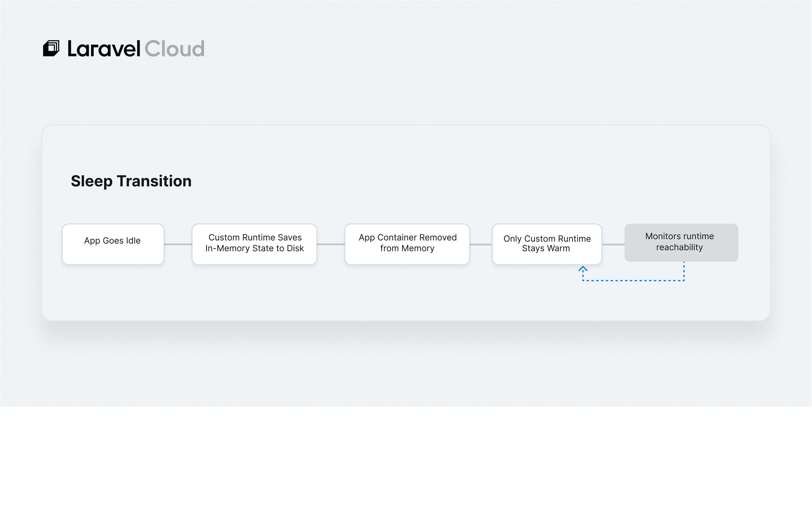
Task: Select Custom Runtime Saves In-Memory State box
Action: pos(254,244)
